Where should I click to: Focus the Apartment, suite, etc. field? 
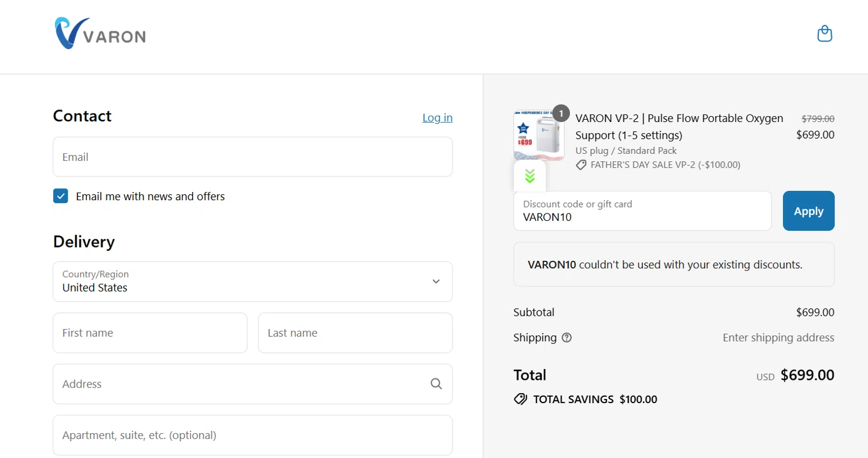coord(252,435)
